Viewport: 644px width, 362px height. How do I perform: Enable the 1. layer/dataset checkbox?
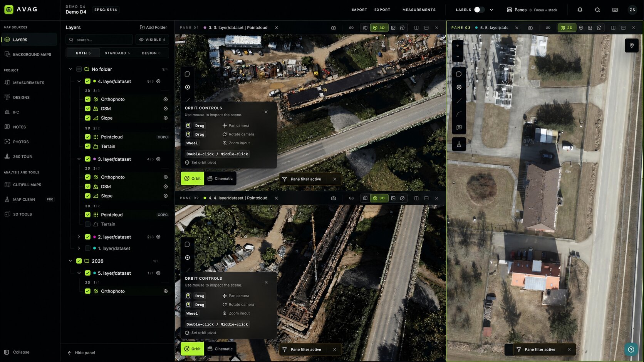pyautogui.click(x=88, y=249)
